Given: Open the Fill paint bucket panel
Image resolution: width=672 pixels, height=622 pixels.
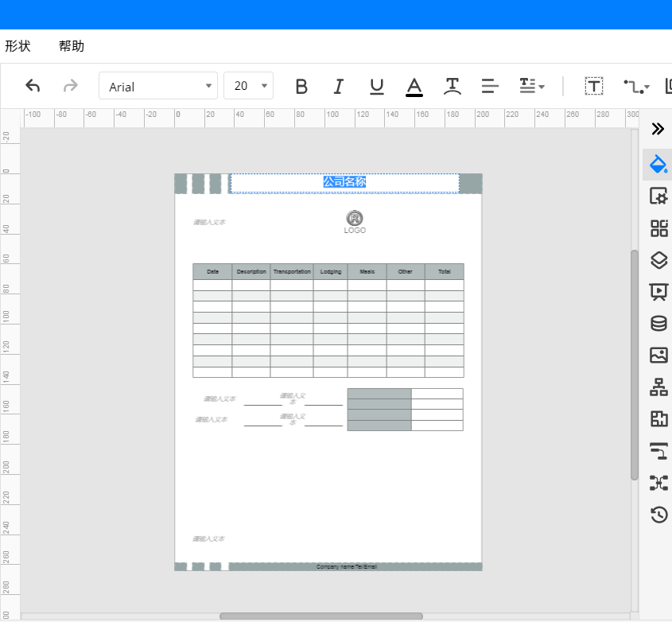Looking at the screenshot, I should [658, 164].
